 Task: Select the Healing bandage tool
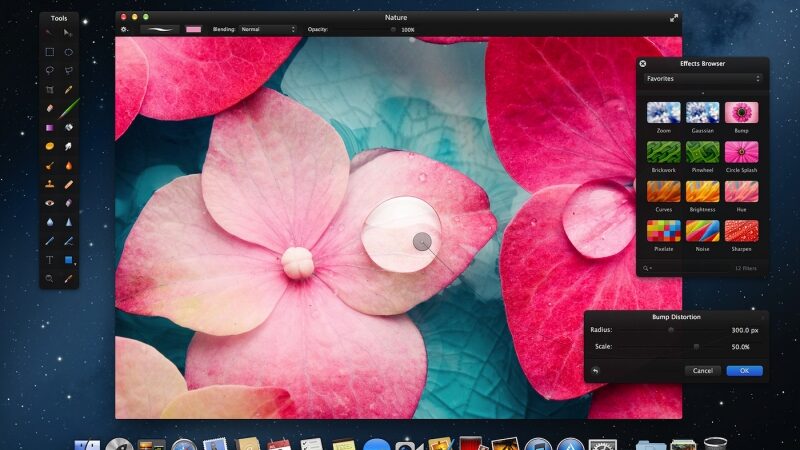68,184
